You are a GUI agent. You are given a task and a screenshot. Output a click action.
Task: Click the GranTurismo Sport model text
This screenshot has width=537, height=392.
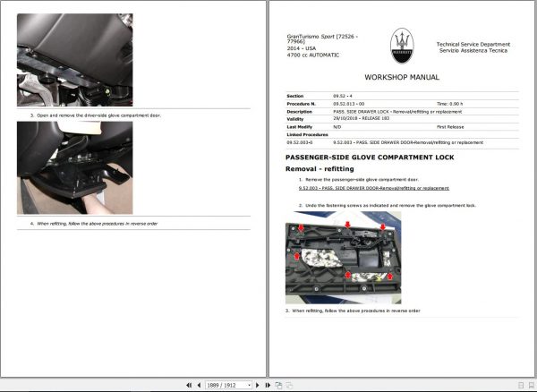322,38
